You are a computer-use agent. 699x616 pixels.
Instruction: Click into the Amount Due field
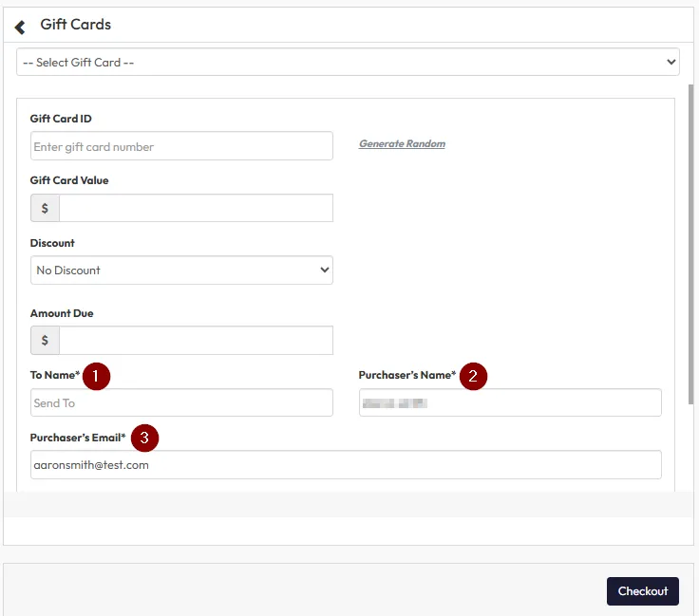point(196,341)
